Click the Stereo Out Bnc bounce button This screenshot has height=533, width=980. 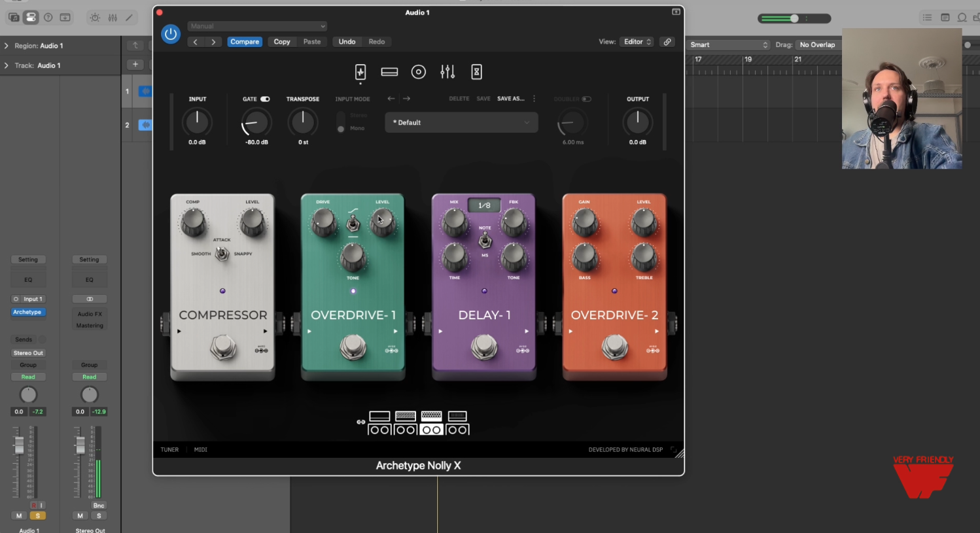98,506
